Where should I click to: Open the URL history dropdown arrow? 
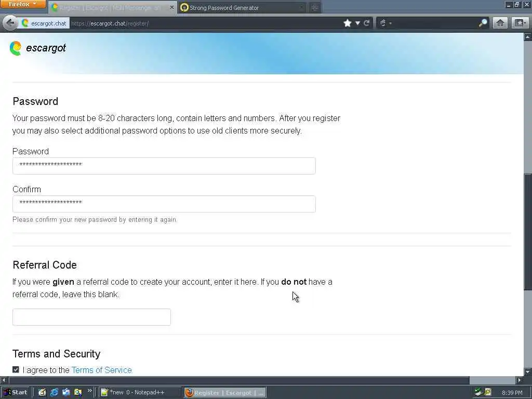click(357, 23)
